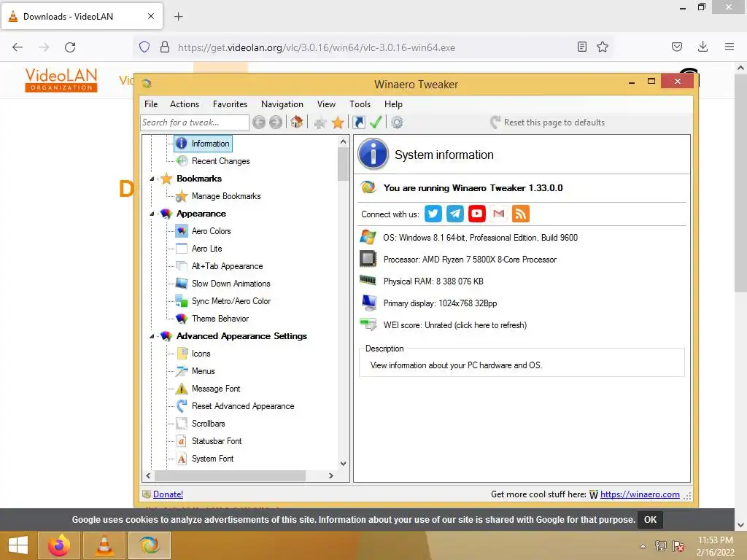This screenshot has width=747, height=560.
Task: Click the tree vertical scrollbar down arrow
Action: (x=343, y=463)
